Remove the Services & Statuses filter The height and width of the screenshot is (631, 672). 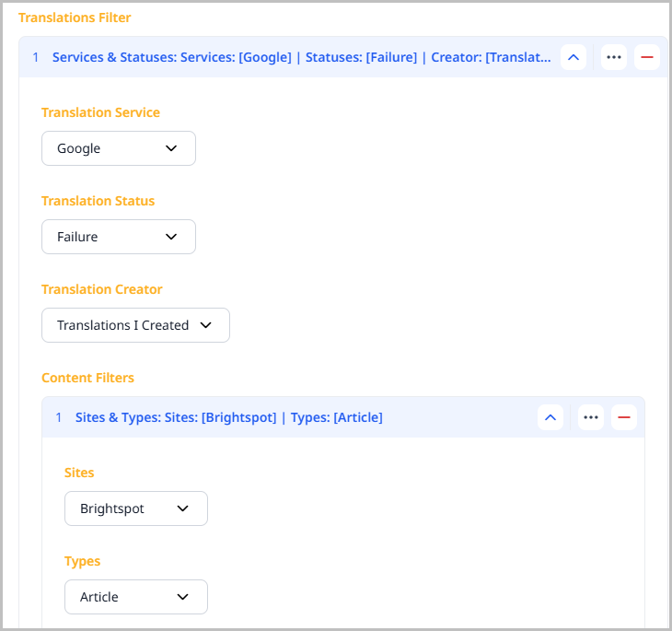pyautogui.click(x=647, y=57)
